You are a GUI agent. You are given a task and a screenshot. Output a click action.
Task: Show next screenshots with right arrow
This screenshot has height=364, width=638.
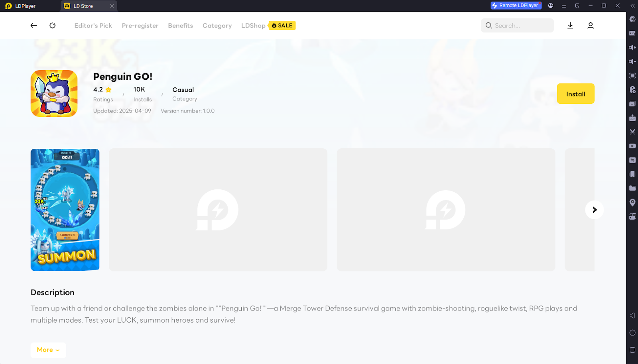tap(595, 210)
